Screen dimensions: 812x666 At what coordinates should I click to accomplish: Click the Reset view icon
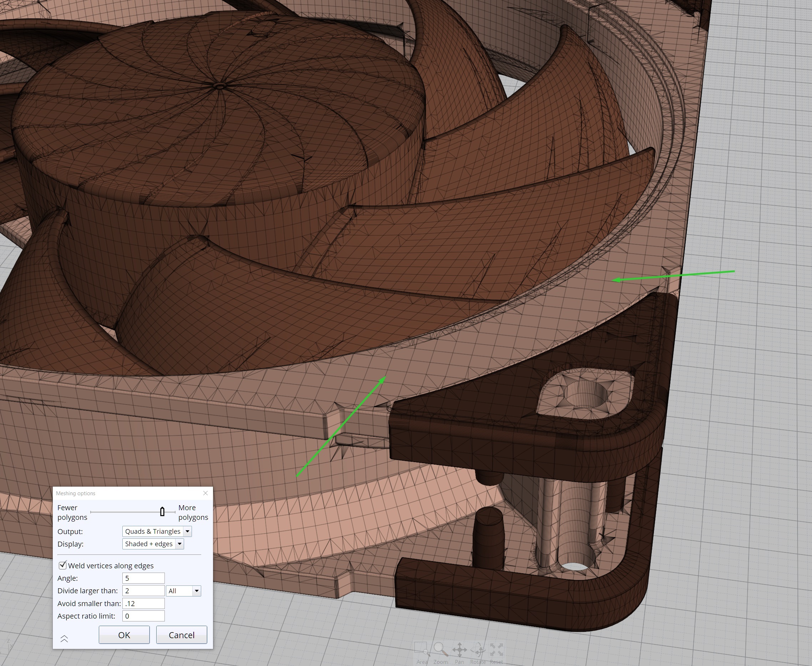(496, 650)
